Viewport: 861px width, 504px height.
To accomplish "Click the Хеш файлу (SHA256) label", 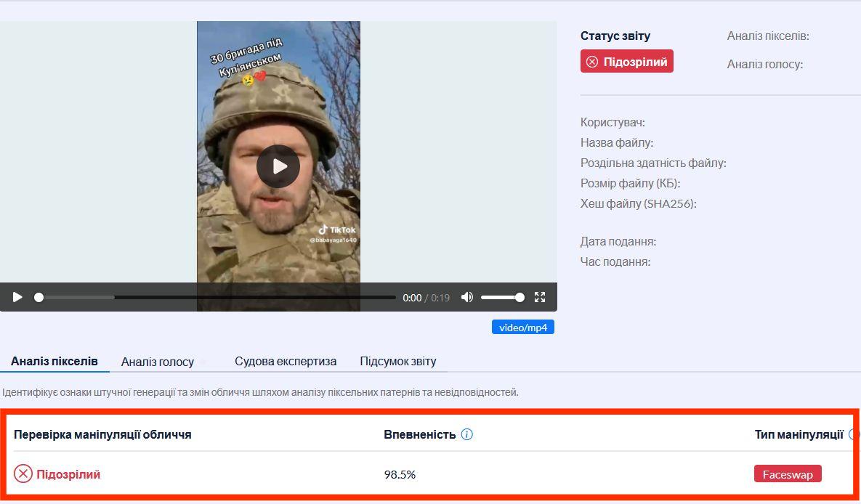I will (638, 204).
